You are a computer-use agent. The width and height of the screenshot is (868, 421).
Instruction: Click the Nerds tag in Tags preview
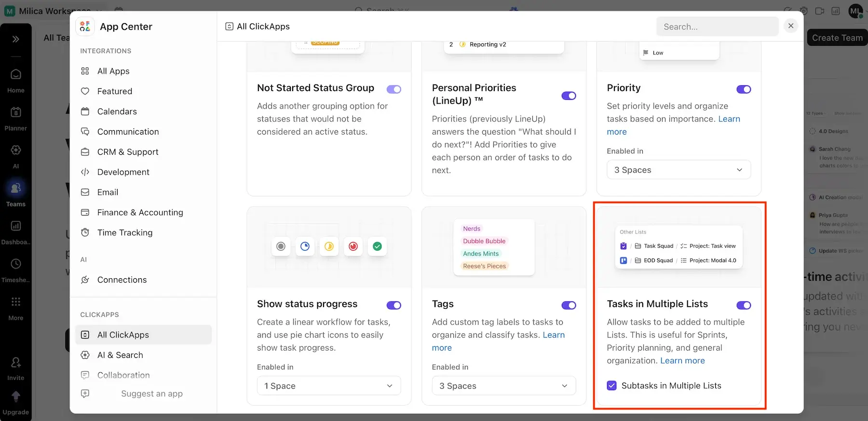click(472, 229)
